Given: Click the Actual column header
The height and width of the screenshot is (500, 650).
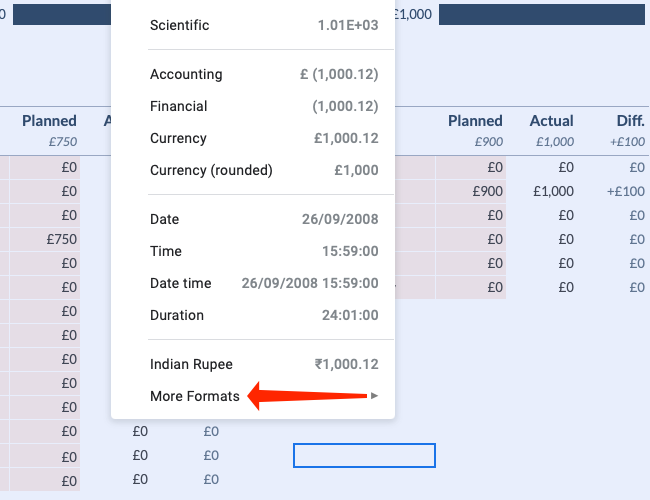Looking at the screenshot, I should [x=552, y=121].
